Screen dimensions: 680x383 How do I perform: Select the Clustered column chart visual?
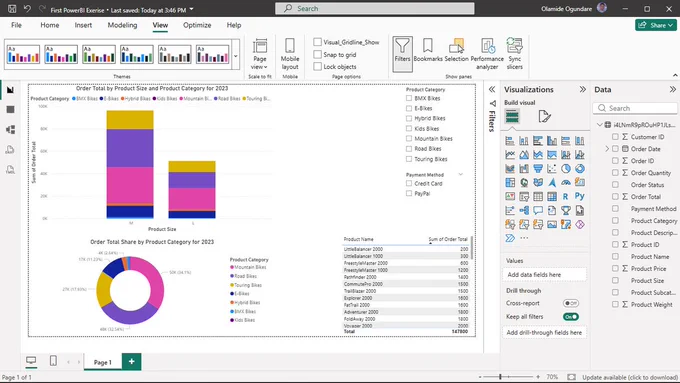pyautogui.click(x=552, y=141)
